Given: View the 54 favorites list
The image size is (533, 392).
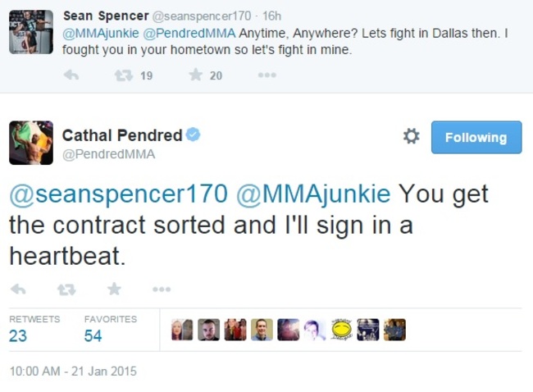Looking at the screenshot, I should pos(93,335).
